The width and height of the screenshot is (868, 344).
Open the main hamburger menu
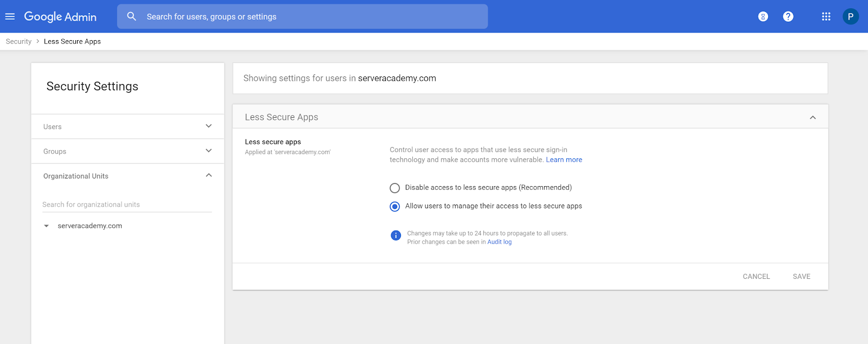10,16
